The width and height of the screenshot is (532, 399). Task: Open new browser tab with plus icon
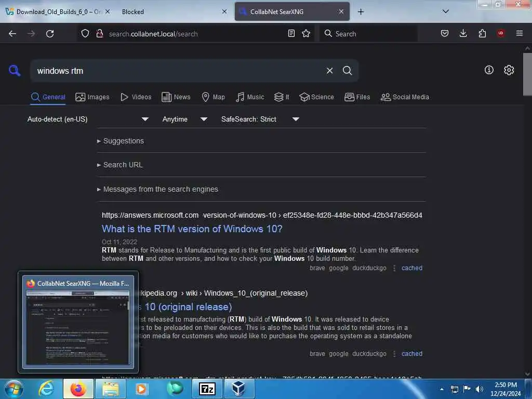(361, 12)
